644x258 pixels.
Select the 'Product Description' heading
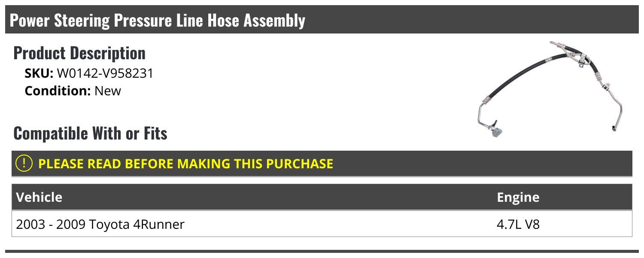79,53
